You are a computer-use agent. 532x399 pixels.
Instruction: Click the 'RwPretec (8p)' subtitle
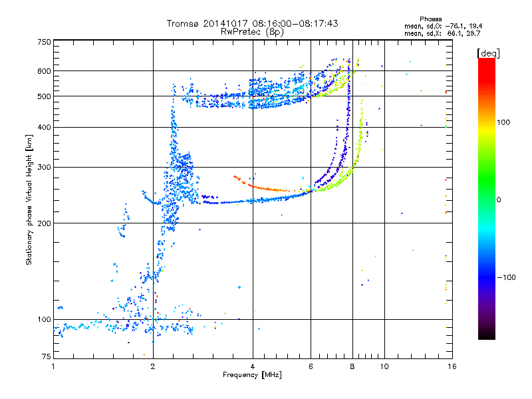pyautogui.click(x=252, y=32)
